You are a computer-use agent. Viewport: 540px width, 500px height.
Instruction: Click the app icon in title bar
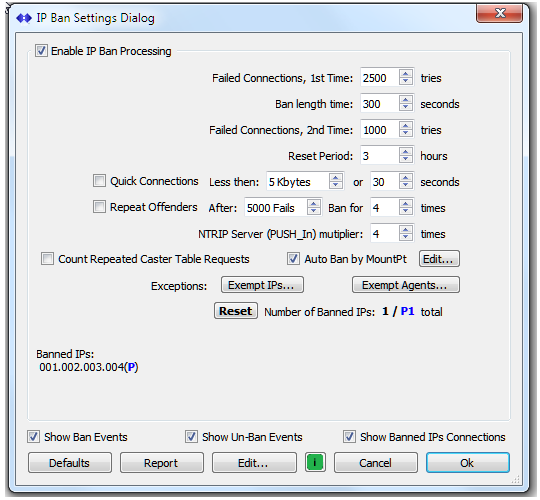click(x=24, y=18)
